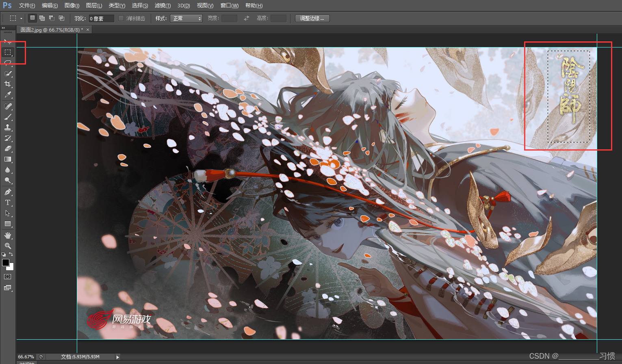622x364 pixels.
Task: Open the 图像(I) menu
Action: pyautogui.click(x=72, y=6)
